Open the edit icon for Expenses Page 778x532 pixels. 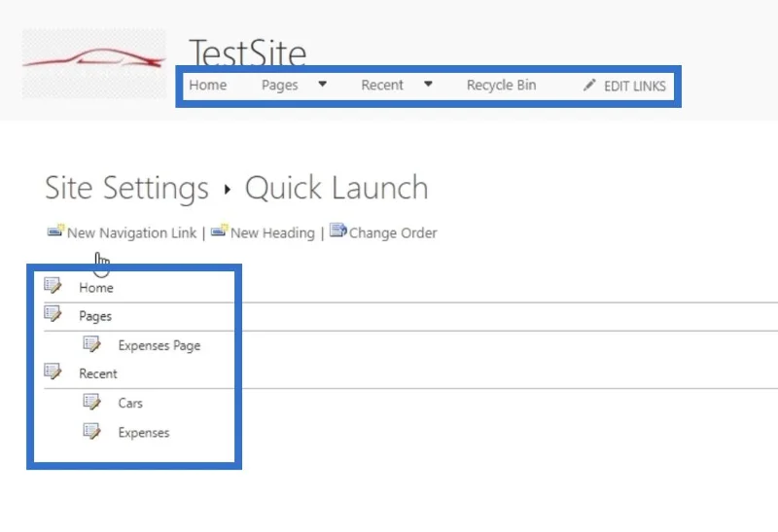pyautogui.click(x=91, y=344)
